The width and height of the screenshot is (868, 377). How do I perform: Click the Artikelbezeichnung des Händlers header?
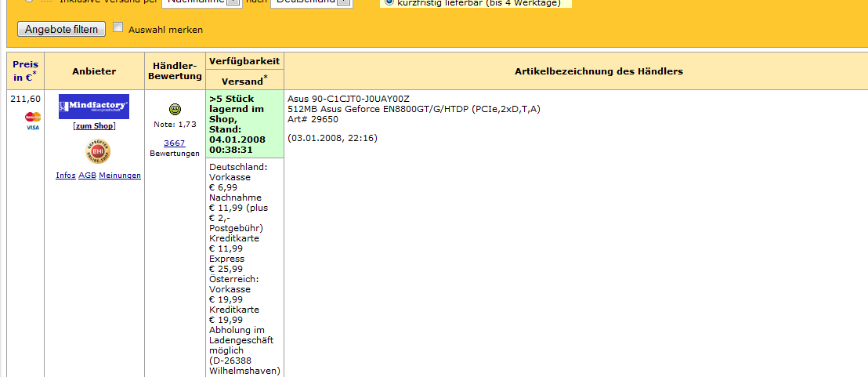599,71
